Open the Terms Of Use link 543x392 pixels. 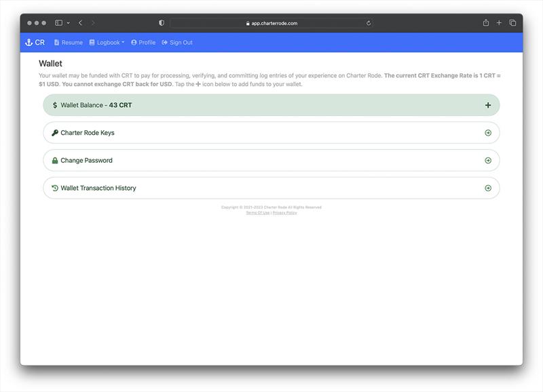(x=258, y=213)
